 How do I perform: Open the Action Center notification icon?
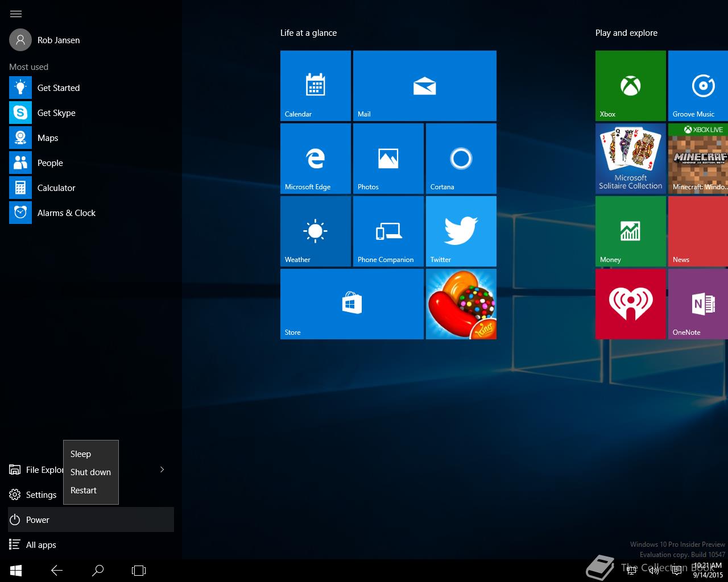pyautogui.click(x=677, y=571)
